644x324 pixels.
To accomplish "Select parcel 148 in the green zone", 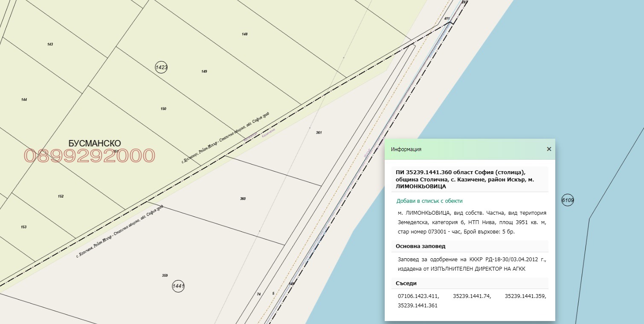I will click(x=244, y=34).
